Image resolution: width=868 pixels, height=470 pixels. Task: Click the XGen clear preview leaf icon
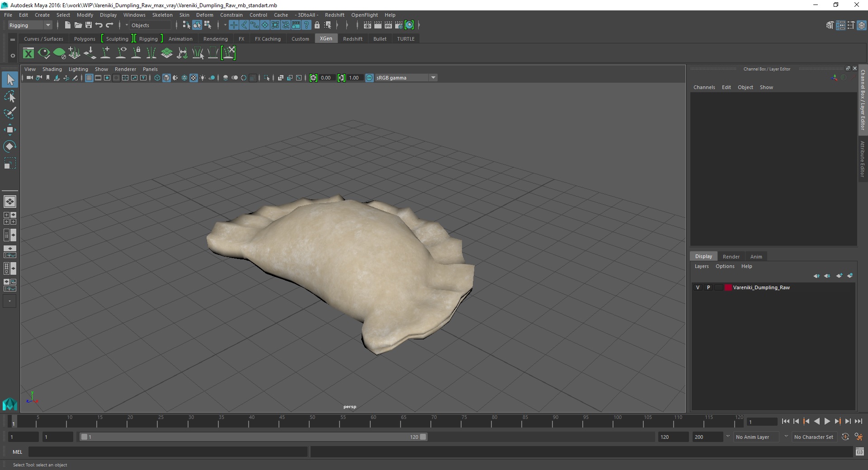[x=59, y=53]
